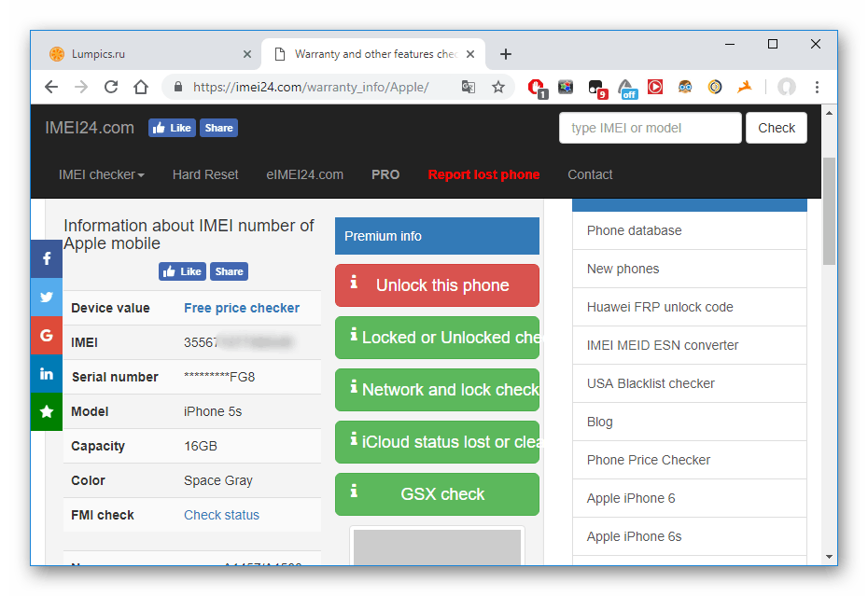Share on Google via the sidebar G icon

coord(47,336)
